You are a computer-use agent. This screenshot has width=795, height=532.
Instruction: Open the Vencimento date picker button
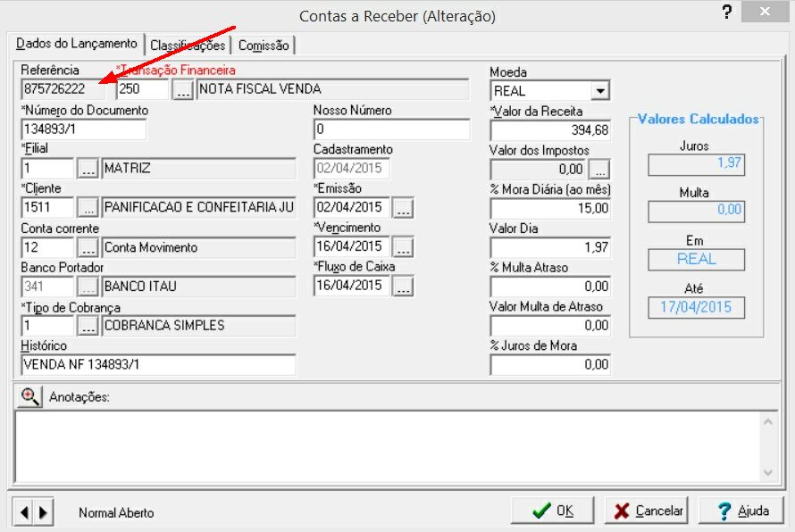(x=403, y=247)
